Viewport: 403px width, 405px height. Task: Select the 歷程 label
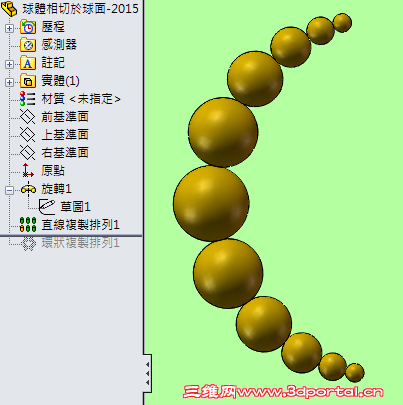[53, 27]
